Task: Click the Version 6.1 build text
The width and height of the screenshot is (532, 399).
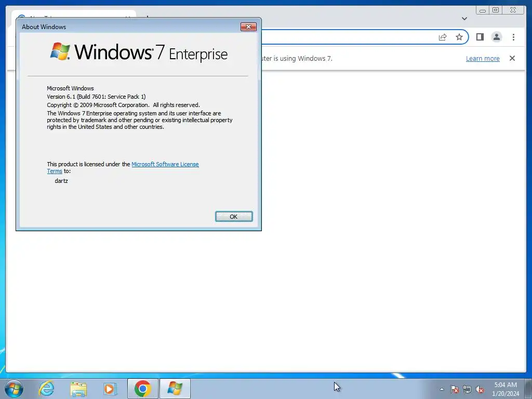Action: pos(96,97)
